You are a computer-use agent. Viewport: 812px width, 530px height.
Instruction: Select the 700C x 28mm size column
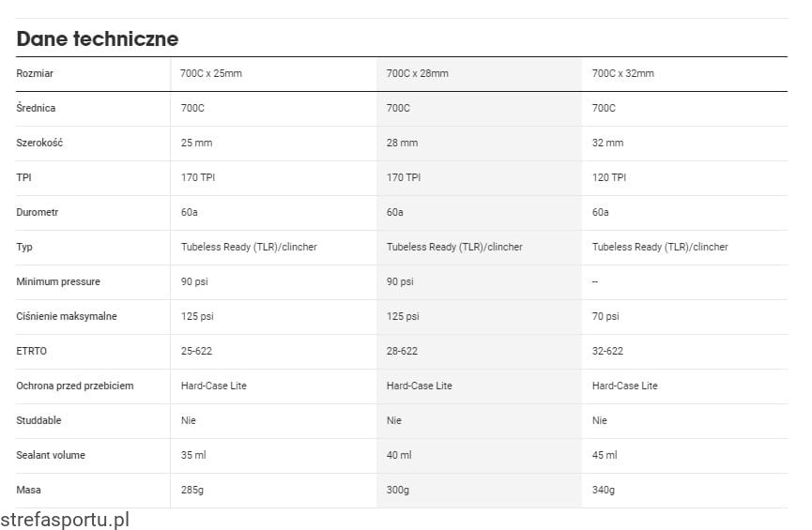(417, 73)
